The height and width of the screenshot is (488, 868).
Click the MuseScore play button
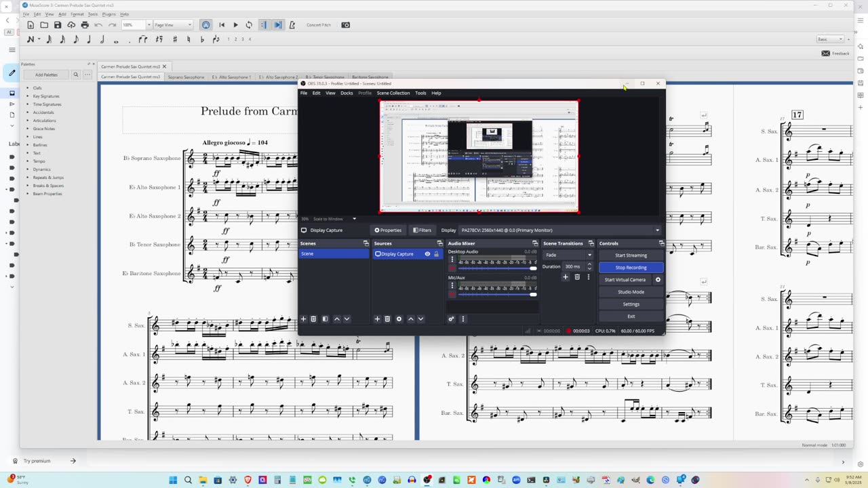pos(235,25)
